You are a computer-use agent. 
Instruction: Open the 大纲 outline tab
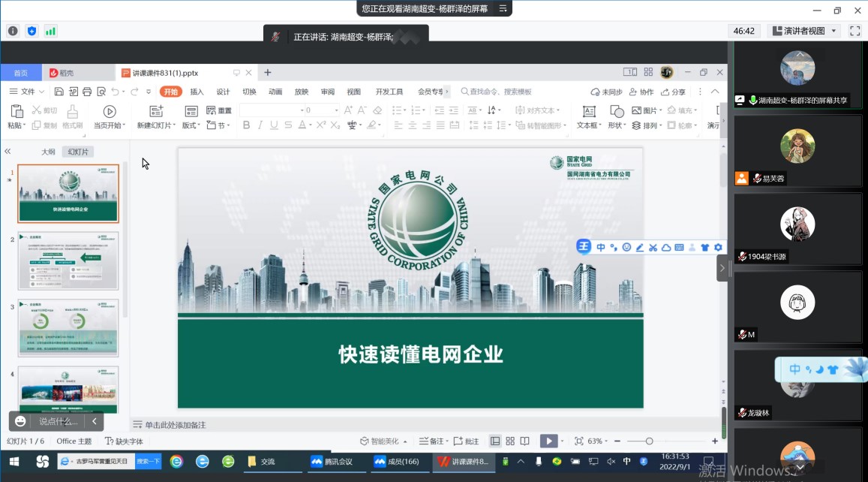[x=48, y=152]
